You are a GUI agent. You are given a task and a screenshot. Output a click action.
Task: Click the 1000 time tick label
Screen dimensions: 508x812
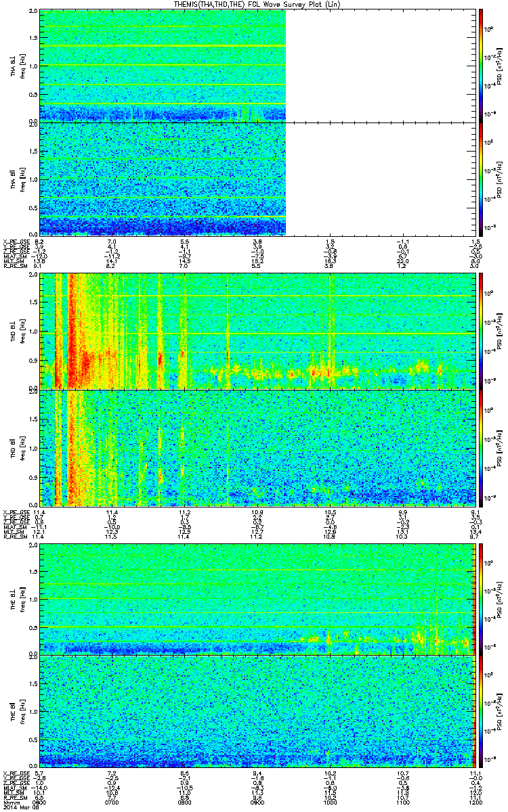click(329, 802)
